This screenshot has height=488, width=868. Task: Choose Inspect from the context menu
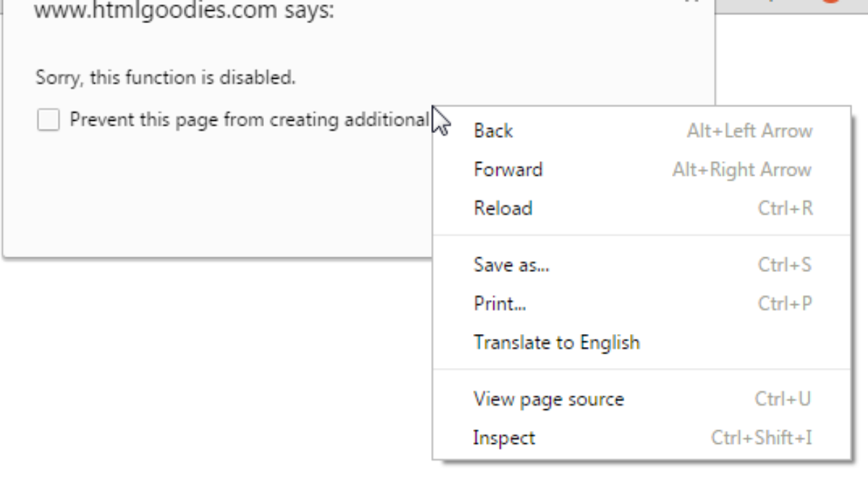(x=504, y=438)
